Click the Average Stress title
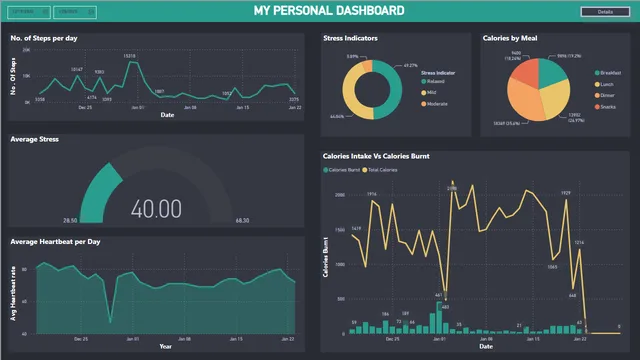Image resolution: width=640 pixels, height=360 pixels. pos(35,140)
